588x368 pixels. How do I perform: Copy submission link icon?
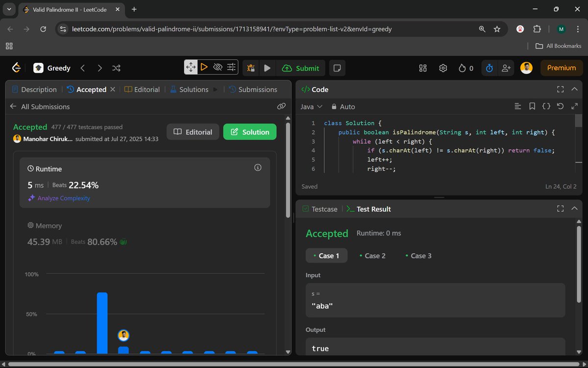coord(281,106)
